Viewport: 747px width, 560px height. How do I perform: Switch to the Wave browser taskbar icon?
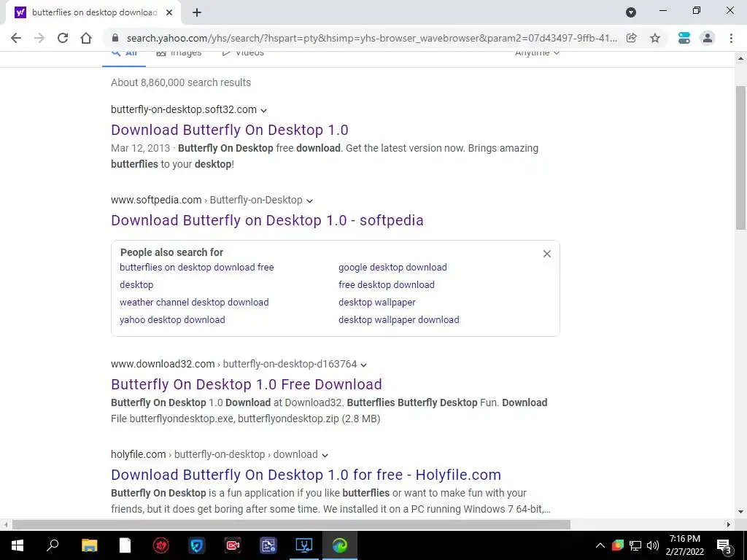pyautogui.click(x=340, y=545)
